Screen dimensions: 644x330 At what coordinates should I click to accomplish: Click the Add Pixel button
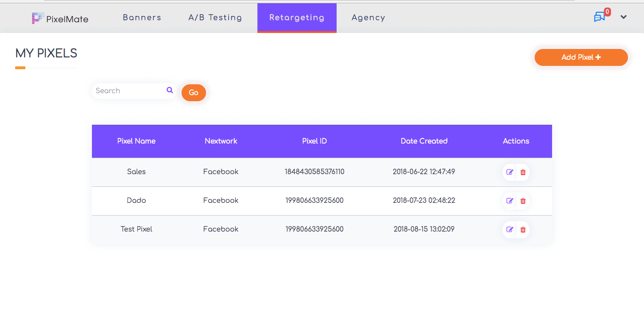(581, 57)
